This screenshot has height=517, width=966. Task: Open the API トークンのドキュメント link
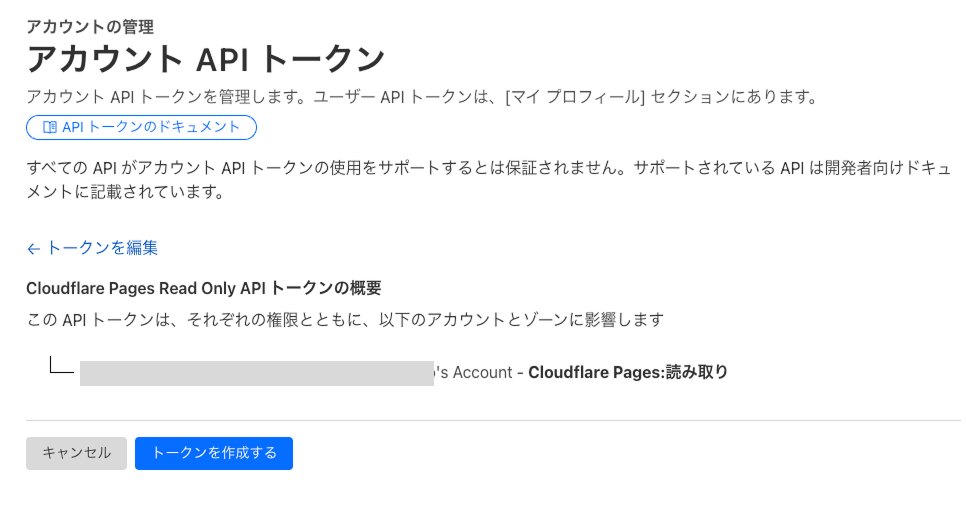(x=151, y=127)
